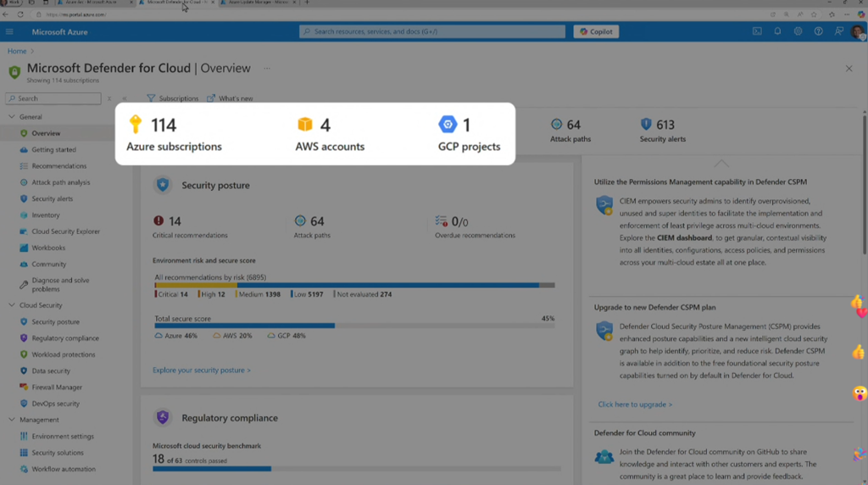The width and height of the screenshot is (868, 485).
Task: Click the Security solutions icon
Action: click(x=23, y=452)
